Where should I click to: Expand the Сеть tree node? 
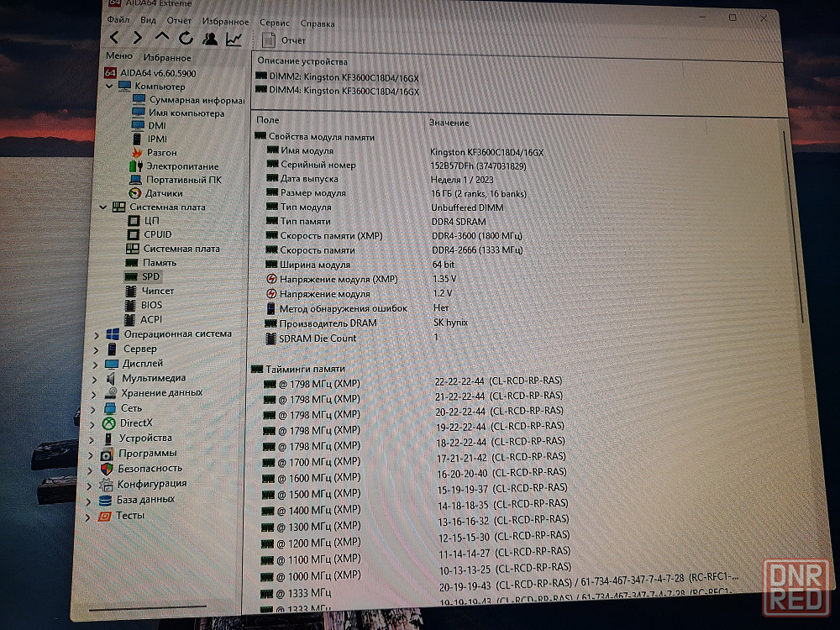(x=93, y=409)
